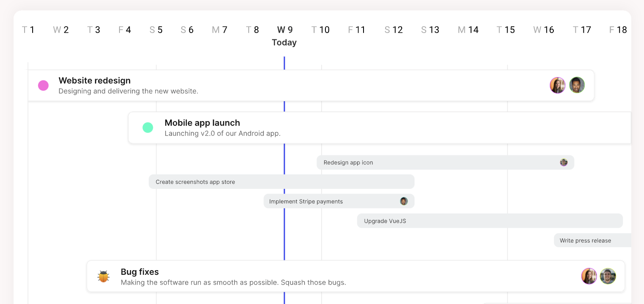Click the second avatar on Bug fixes

[608, 276]
